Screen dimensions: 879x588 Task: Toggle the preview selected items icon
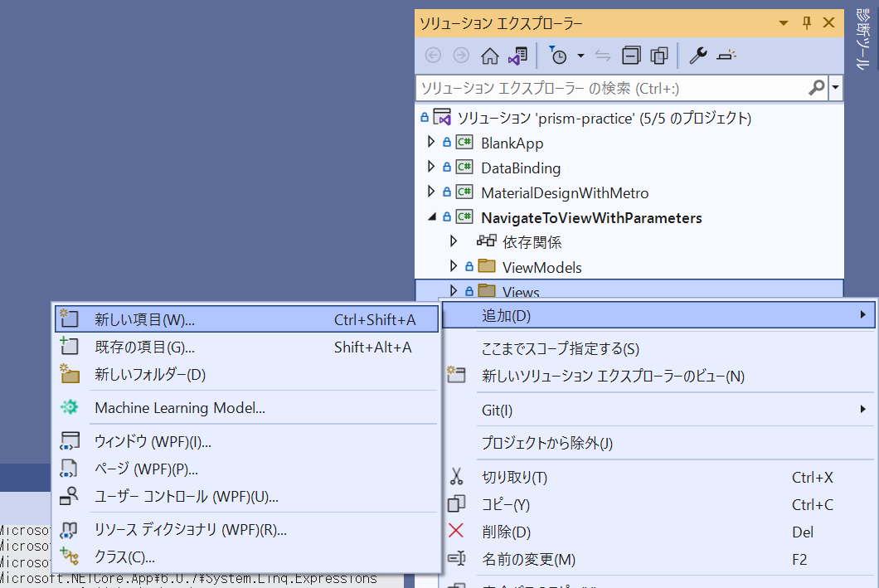tap(726, 56)
